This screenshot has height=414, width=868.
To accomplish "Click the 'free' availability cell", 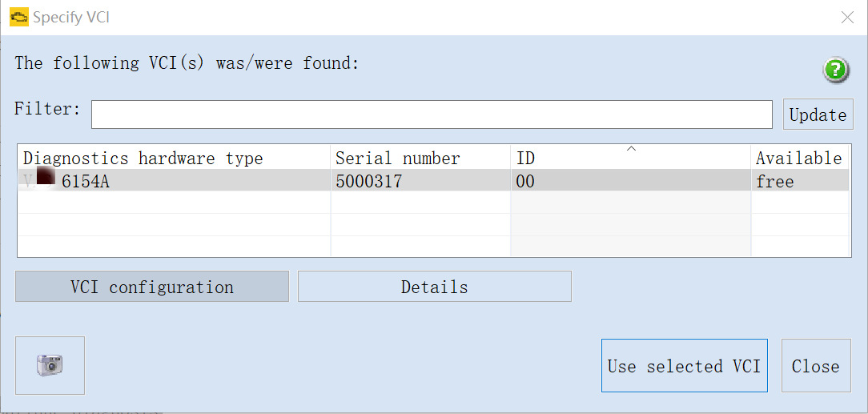I will coord(775,182).
